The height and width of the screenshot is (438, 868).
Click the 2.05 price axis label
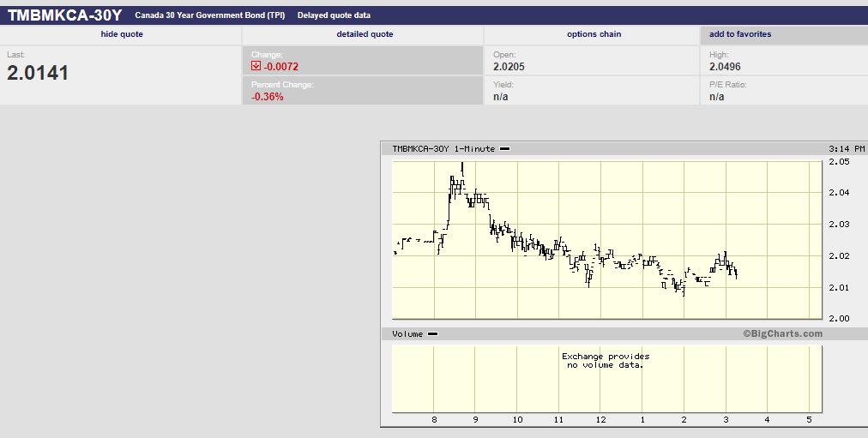[x=839, y=161]
